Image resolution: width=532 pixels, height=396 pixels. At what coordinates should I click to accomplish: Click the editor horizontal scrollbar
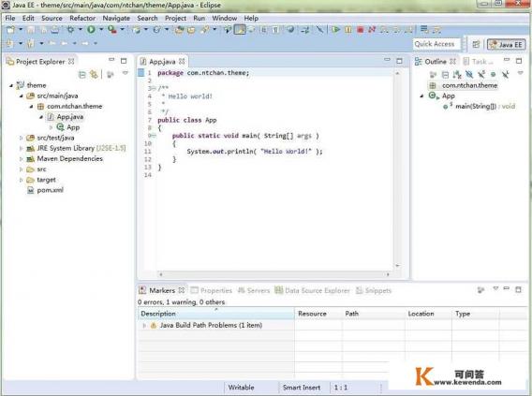274,274
